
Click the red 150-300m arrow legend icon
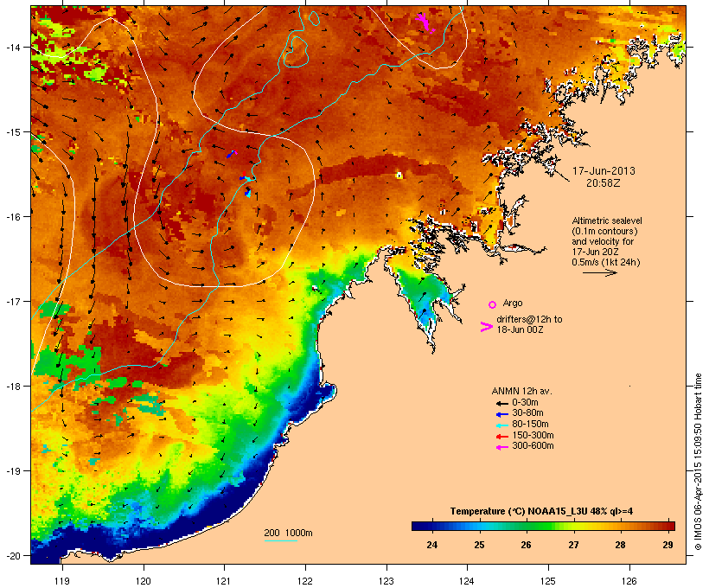click(501, 437)
